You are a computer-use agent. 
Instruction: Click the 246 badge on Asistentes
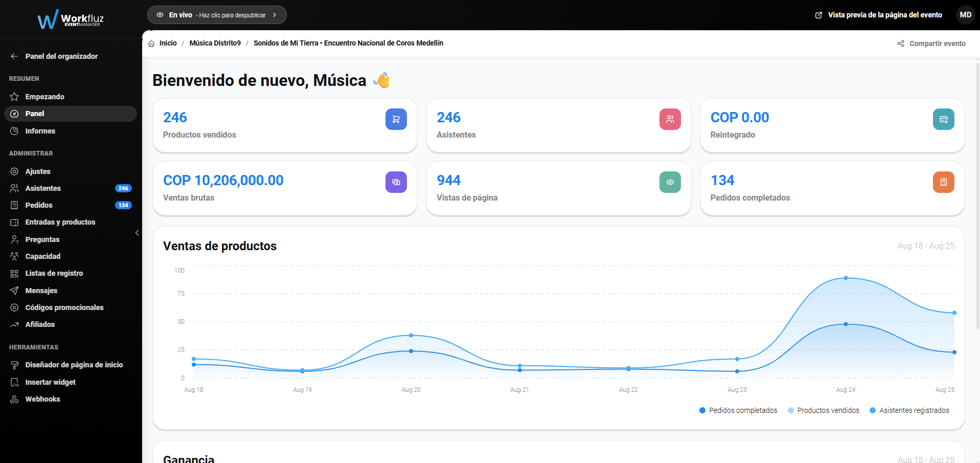(123, 188)
